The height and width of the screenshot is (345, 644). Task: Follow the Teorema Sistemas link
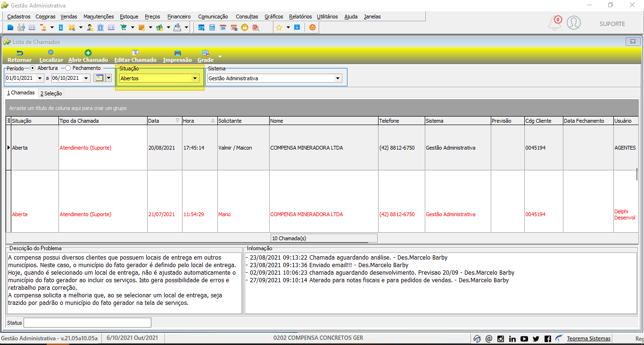[588, 338]
